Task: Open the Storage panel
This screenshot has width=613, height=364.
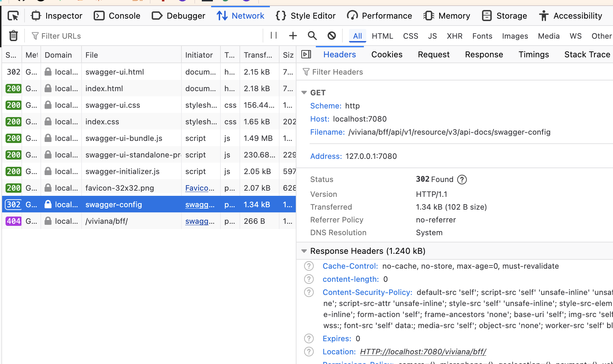Action: pos(504,16)
